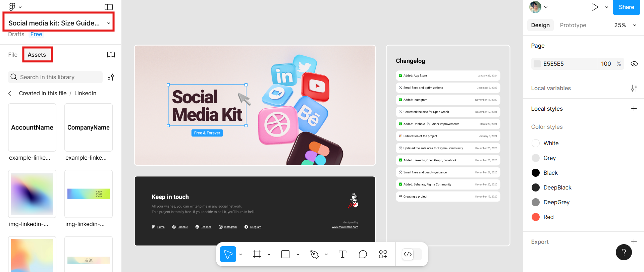Switch to the Prototype tab

573,25
